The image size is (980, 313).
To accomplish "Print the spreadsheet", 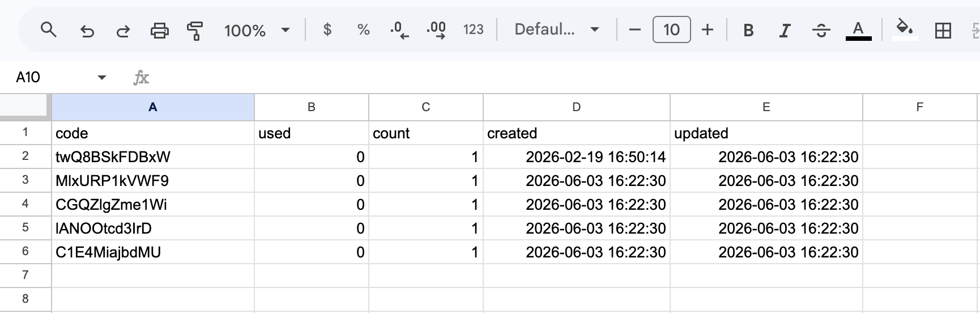I will (x=159, y=30).
